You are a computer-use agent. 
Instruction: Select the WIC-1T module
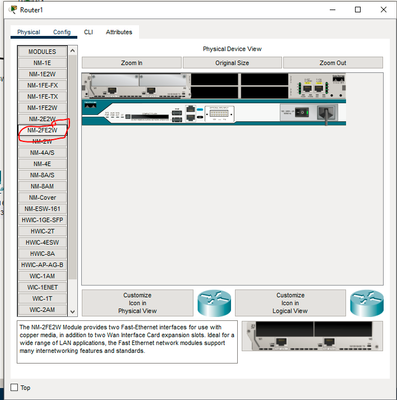pyautogui.click(x=42, y=298)
